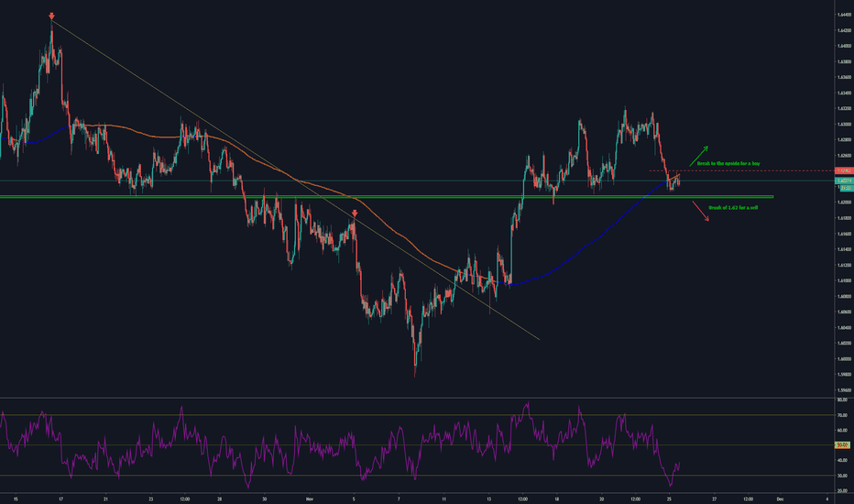Select the small orange trendline at latest candles
The image size is (854, 504).
click(x=675, y=177)
